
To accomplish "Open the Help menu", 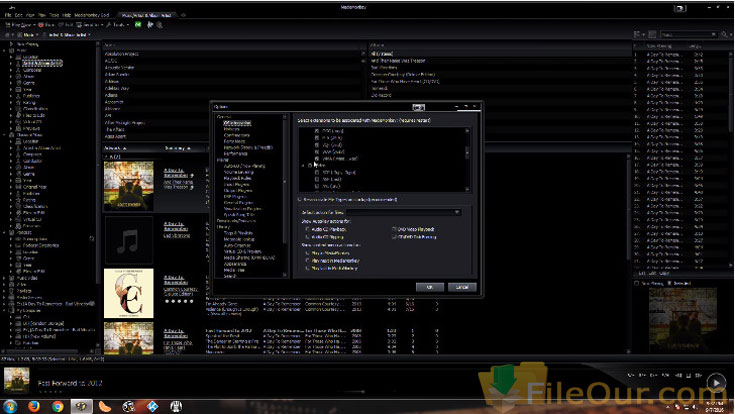I will click(x=67, y=15).
